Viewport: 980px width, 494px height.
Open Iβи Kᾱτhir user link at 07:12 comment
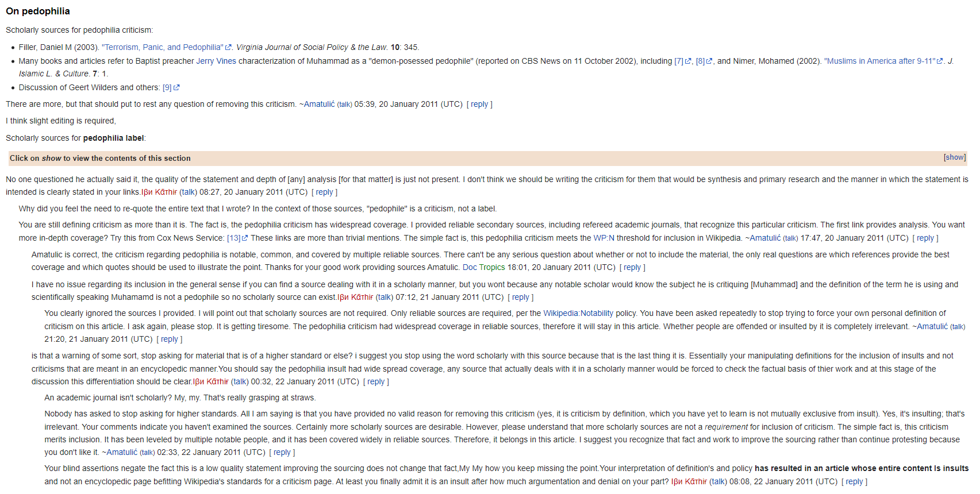click(x=355, y=297)
